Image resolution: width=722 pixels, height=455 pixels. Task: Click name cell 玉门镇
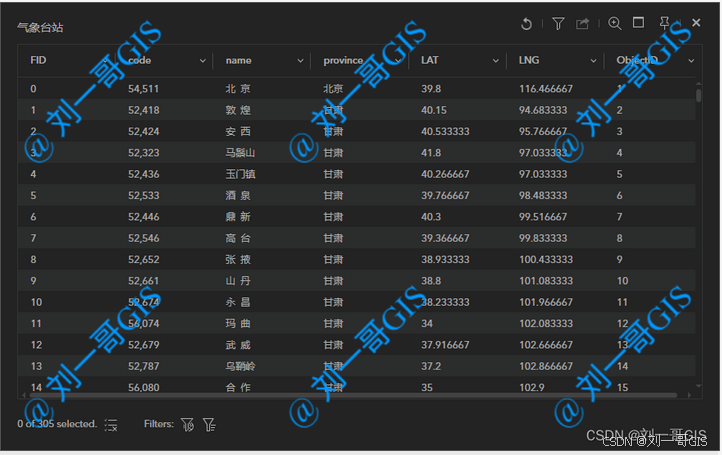click(x=240, y=174)
